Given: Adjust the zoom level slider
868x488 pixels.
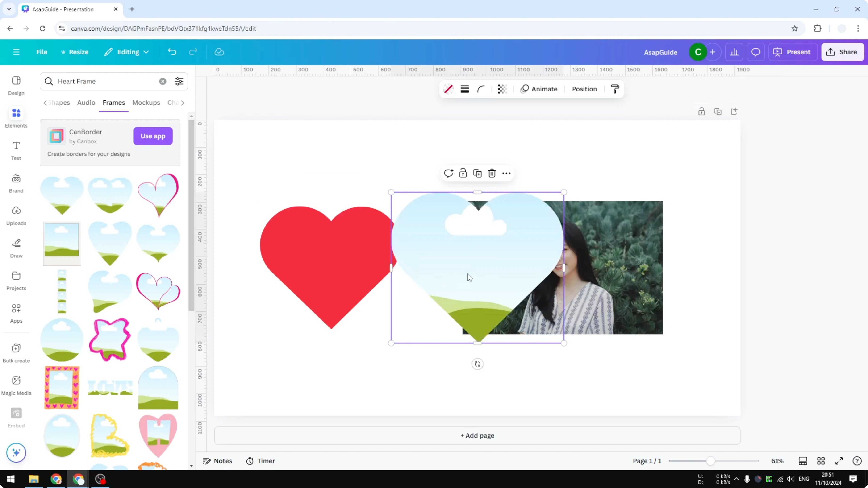Looking at the screenshot, I should click(x=711, y=461).
